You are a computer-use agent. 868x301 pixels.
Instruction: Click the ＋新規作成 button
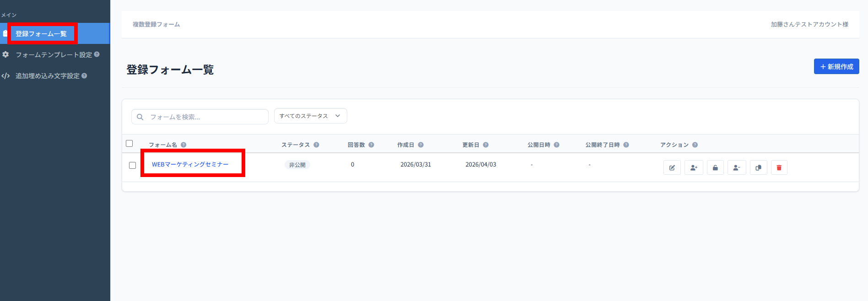(836, 67)
